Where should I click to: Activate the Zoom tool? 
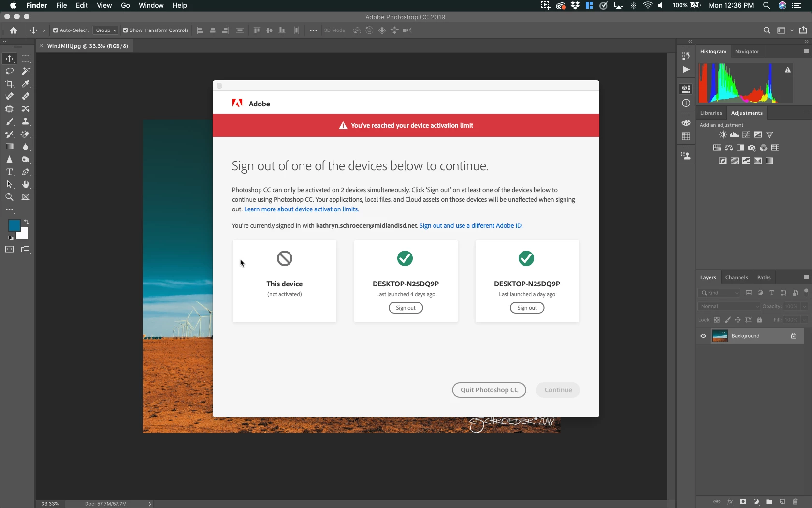coord(10,197)
